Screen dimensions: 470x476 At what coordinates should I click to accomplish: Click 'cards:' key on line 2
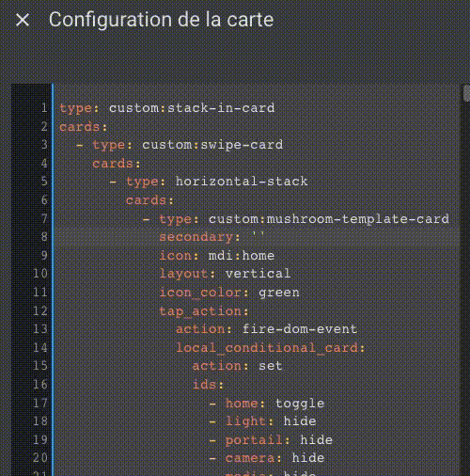click(x=84, y=127)
